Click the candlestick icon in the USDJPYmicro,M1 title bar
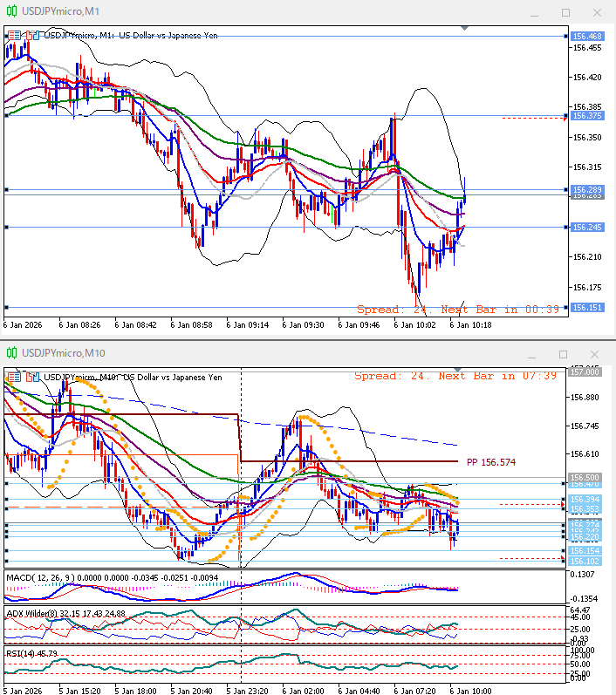This screenshot has width=616, height=695. pyautogui.click(x=11, y=11)
